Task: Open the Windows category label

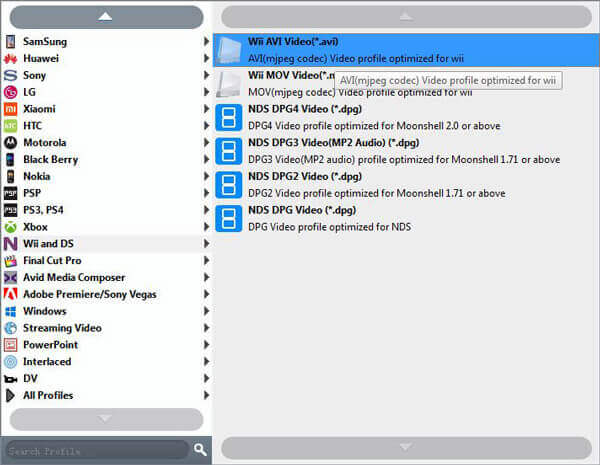Action: pyautogui.click(x=45, y=311)
